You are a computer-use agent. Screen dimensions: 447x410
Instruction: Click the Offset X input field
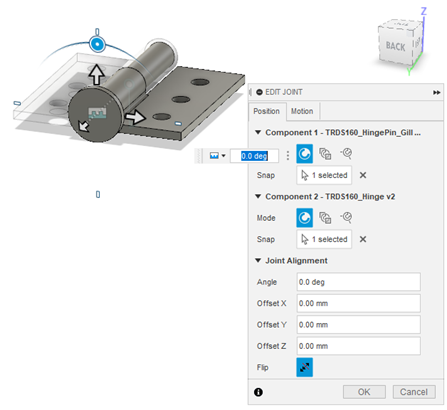358,303
